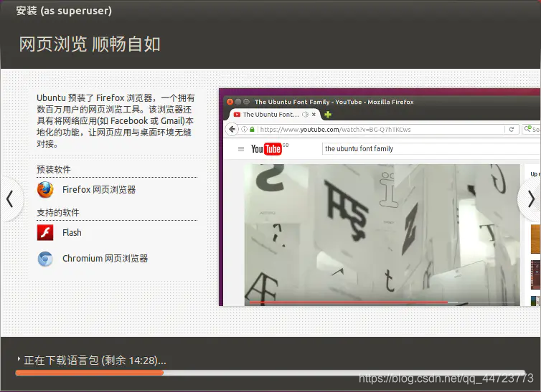Click the Ubuntu Firefox description paragraph
The image size is (541, 392).
point(116,121)
